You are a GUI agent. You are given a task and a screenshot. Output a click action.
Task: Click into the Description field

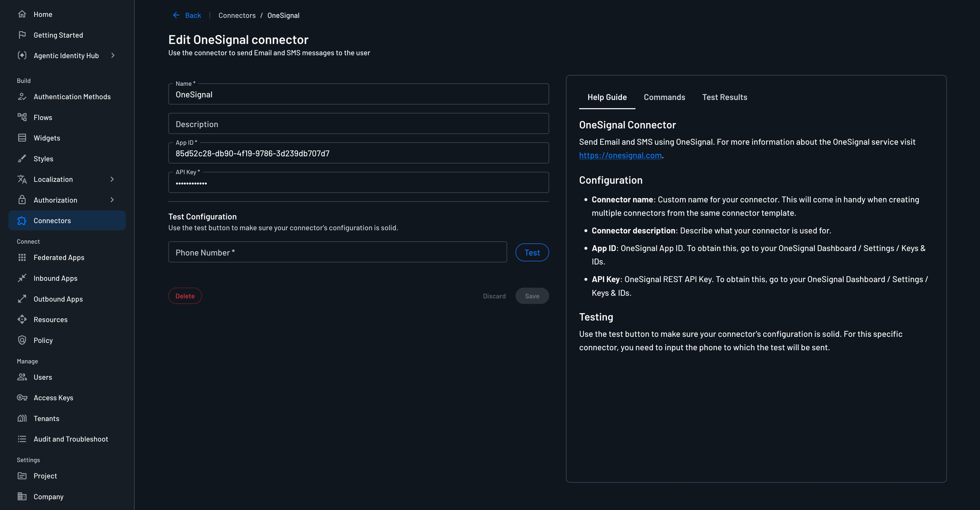(x=358, y=124)
